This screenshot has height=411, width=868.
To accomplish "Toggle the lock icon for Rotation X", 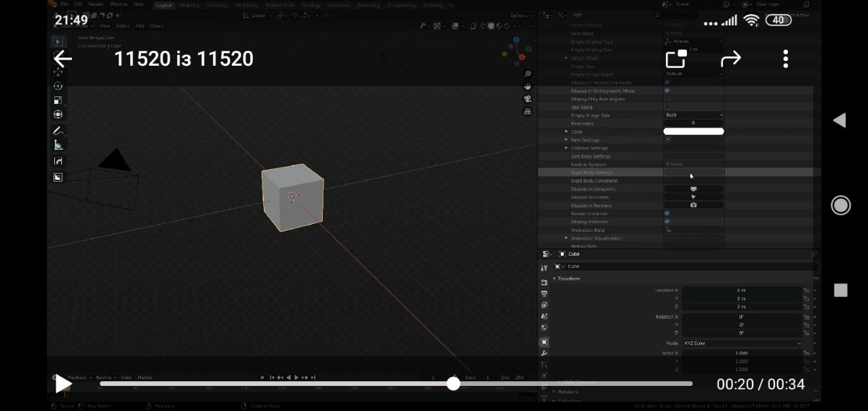I will pyautogui.click(x=806, y=317).
